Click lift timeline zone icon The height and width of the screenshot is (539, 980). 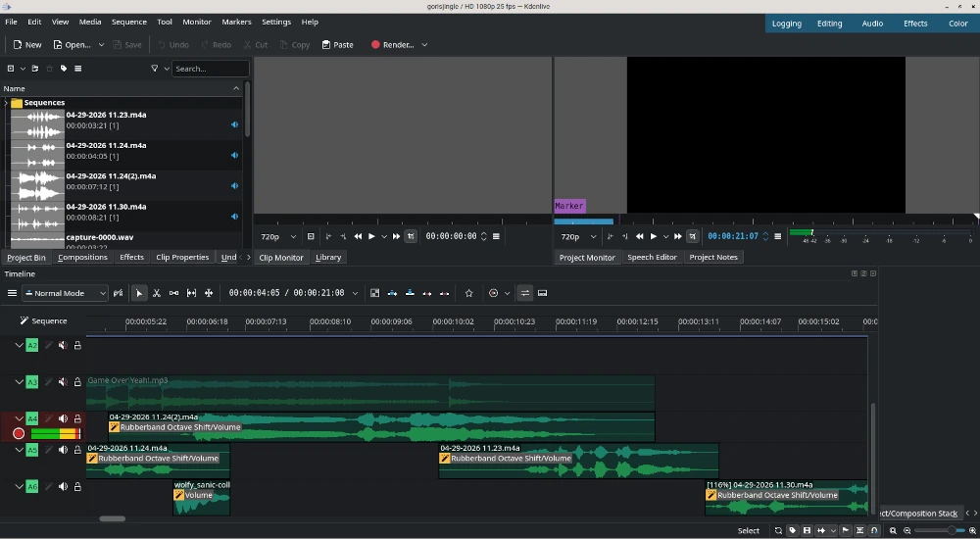[444, 293]
